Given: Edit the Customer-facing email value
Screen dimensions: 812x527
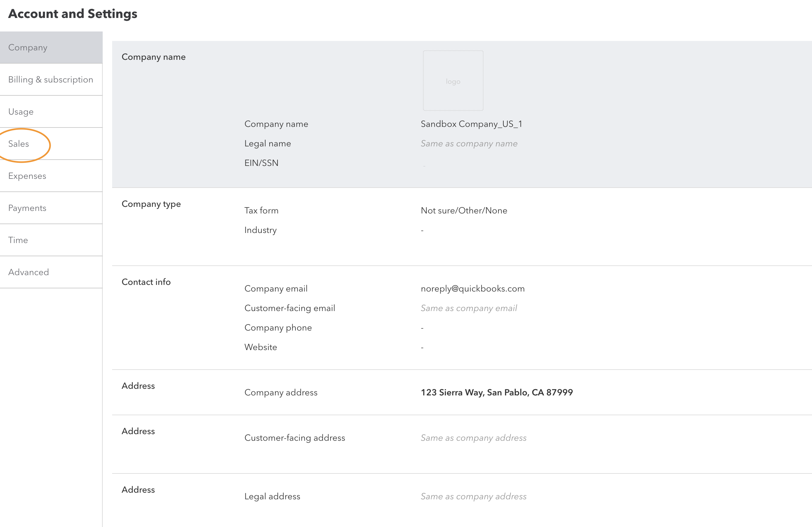Looking at the screenshot, I should click(x=469, y=308).
